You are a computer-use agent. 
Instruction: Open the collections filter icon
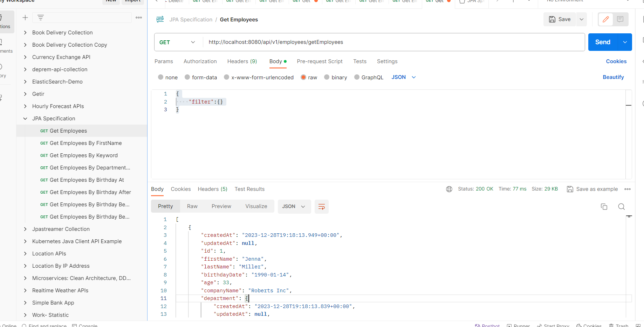pyautogui.click(x=41, y=18)
